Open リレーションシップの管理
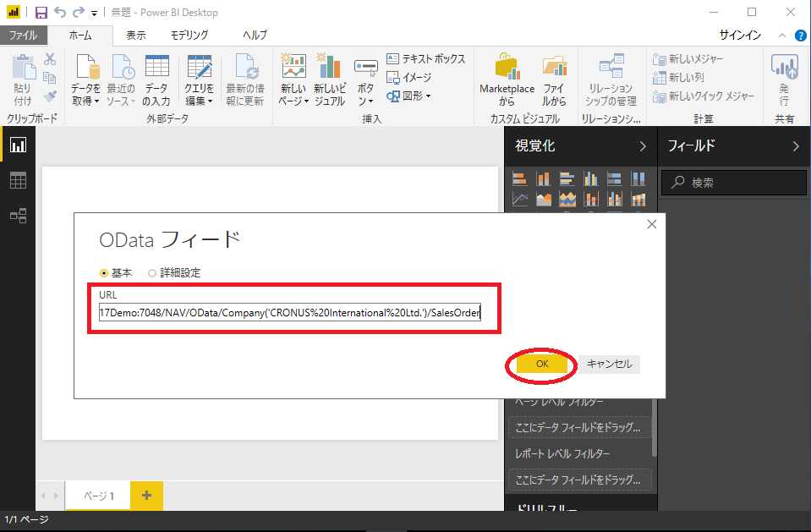Image resolution: width=811 pixels, height=532 pixels. pyautogui.click(x=611, y=80)
